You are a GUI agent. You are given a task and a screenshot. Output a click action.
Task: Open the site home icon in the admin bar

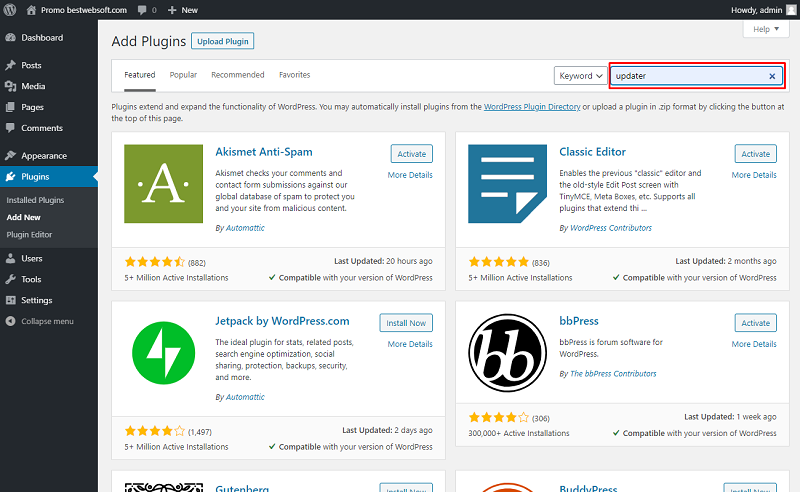point(31,10)
